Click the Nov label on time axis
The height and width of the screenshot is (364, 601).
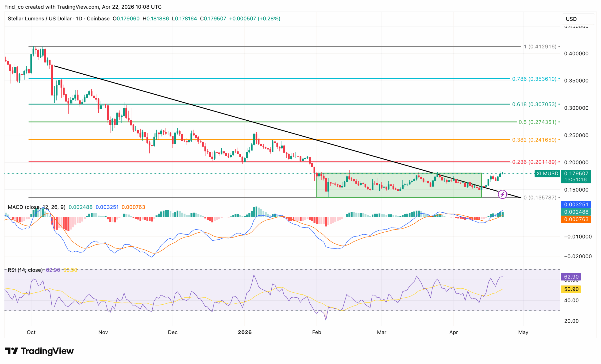click(x=103, y=332)
